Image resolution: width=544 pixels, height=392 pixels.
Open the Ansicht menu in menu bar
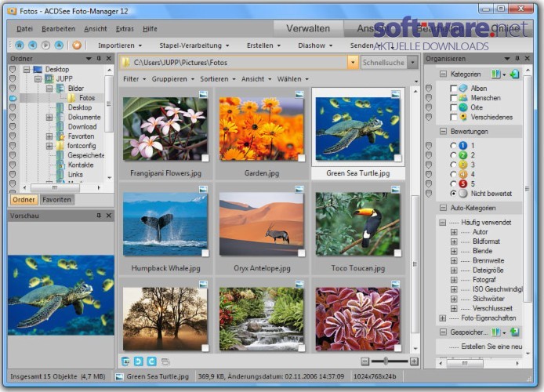(x=96, y=29)
